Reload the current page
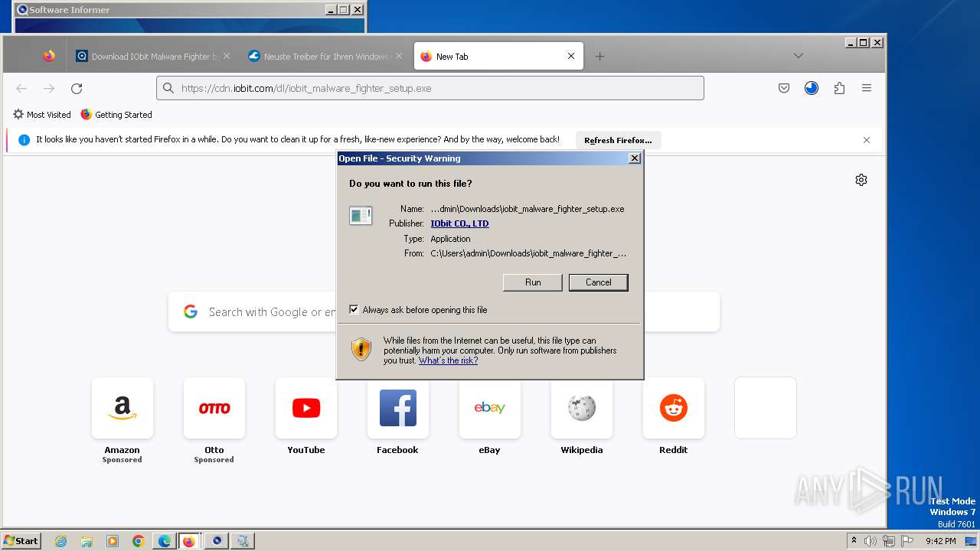Image resolution: width=980 pixels, height=551 pixels. pyautogui.click(x=77, y=89)
